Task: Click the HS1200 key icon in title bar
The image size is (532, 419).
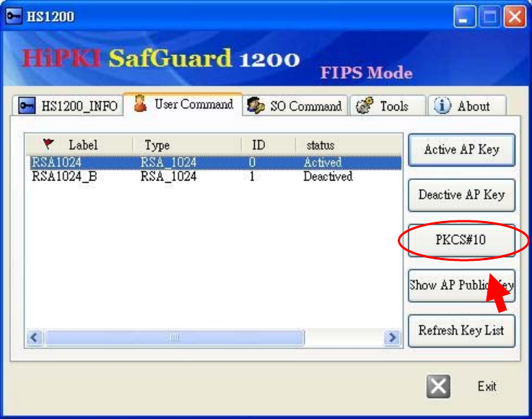Action: coord(14,16)
